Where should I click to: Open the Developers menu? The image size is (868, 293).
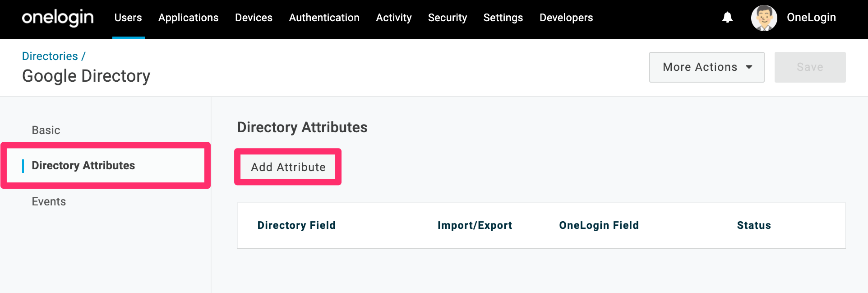566,18
